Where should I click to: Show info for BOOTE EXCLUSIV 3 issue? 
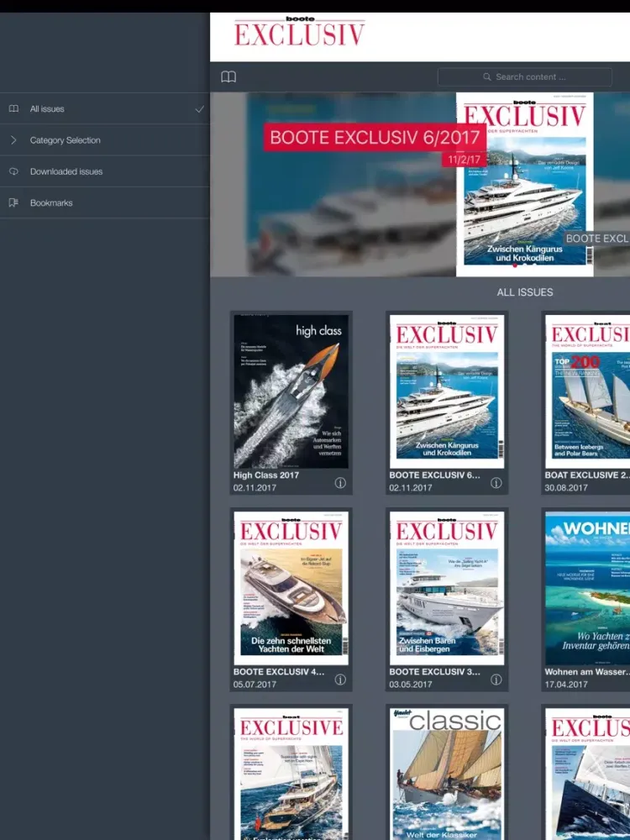click(x=496, y=680)
